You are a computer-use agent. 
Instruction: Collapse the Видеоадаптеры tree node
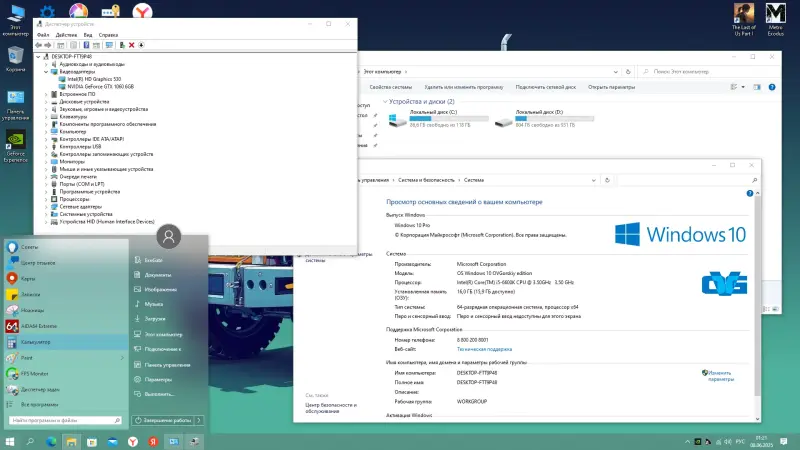(x=46, y=72)
